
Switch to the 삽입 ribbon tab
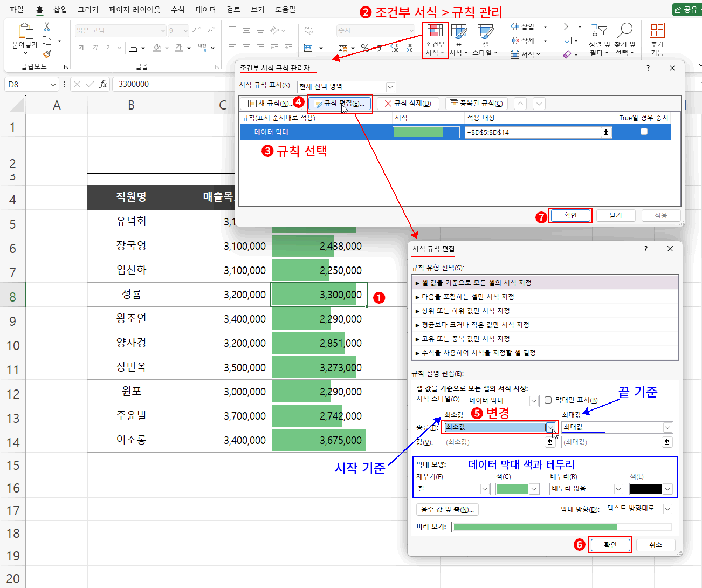click(60, 10)
